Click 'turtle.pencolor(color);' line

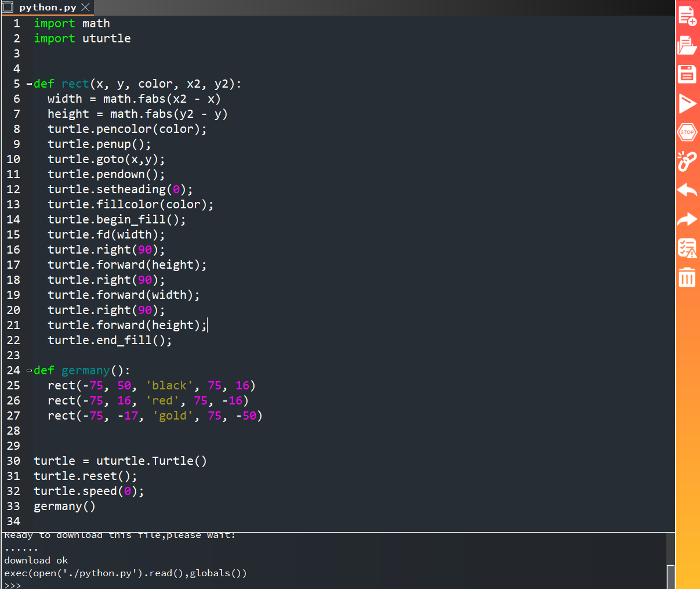(x=127, y=129)
